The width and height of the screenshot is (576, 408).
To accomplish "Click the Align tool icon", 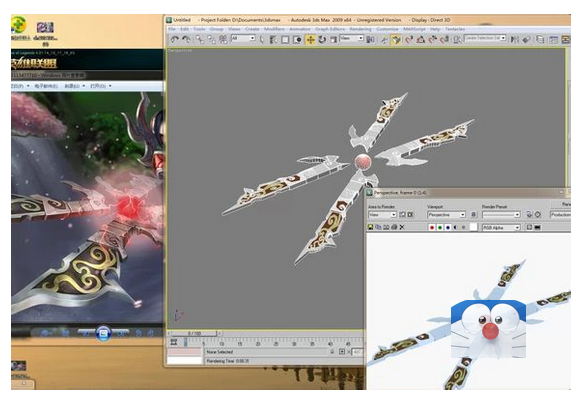I will [527, 39].
